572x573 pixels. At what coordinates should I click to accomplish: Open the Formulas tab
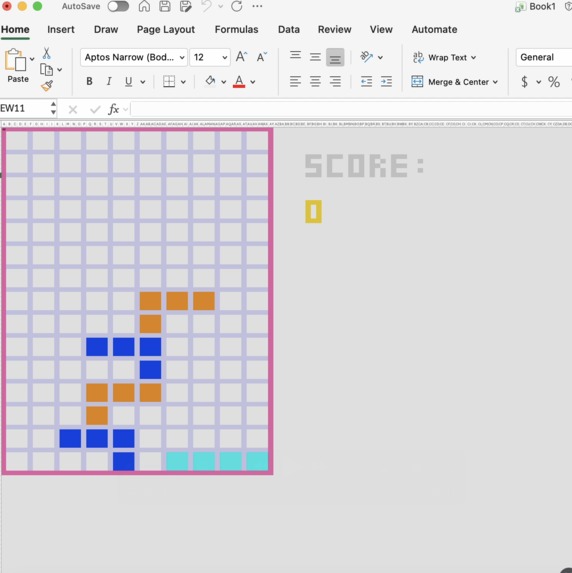tap(236, 29)
